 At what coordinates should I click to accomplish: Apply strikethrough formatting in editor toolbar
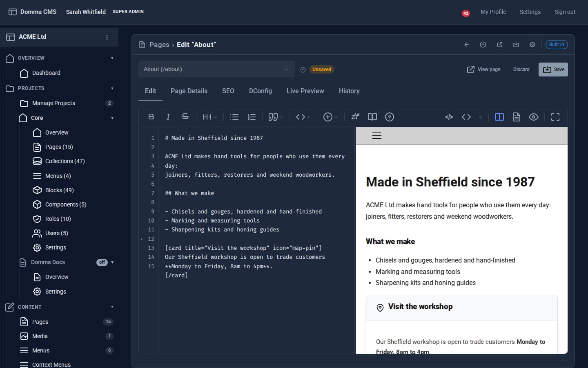pos(185,117)
